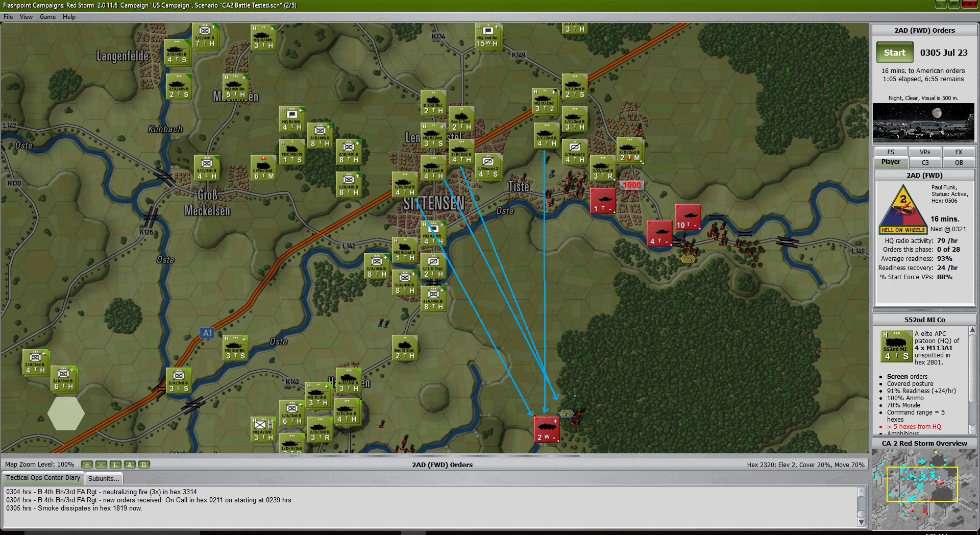Viewport: 980px width, 535px height.
Task: Select the 1 Mtr/2nd mortar unit marked 6 T M
Action: click(x=264, y=168)
